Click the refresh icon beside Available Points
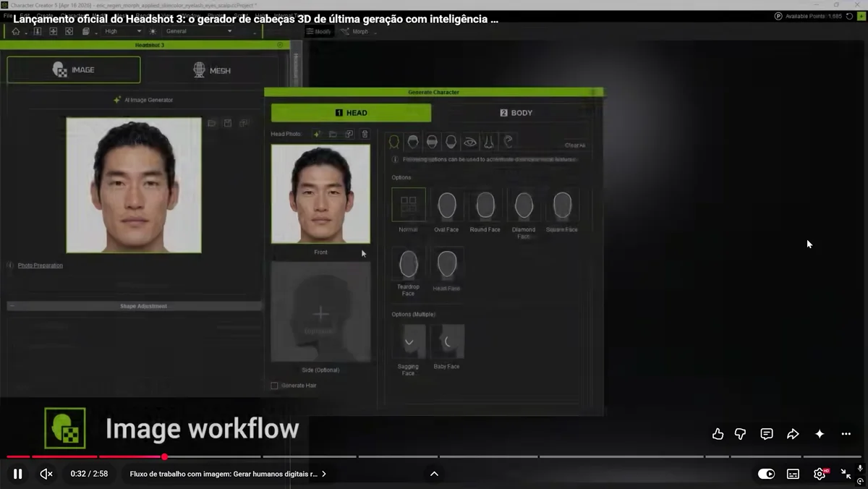 click(x=849, y=16)
